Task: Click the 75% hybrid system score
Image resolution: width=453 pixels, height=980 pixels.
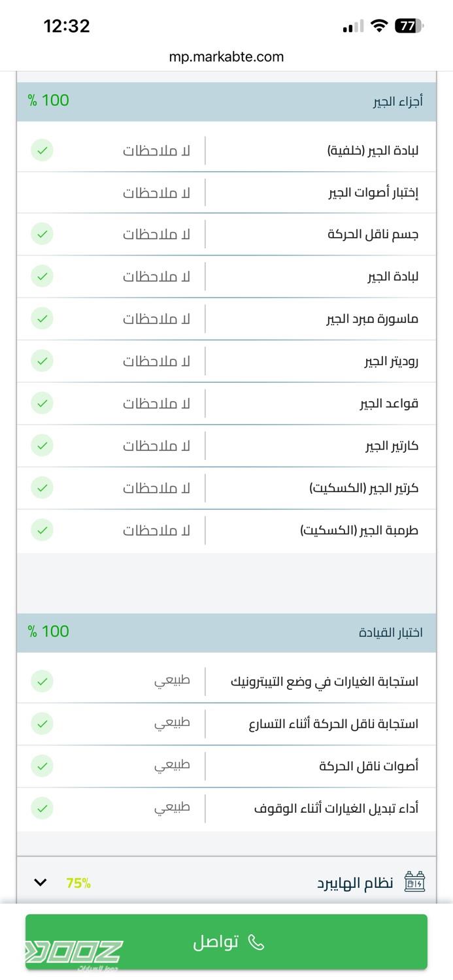Action: tap(78, 883)
